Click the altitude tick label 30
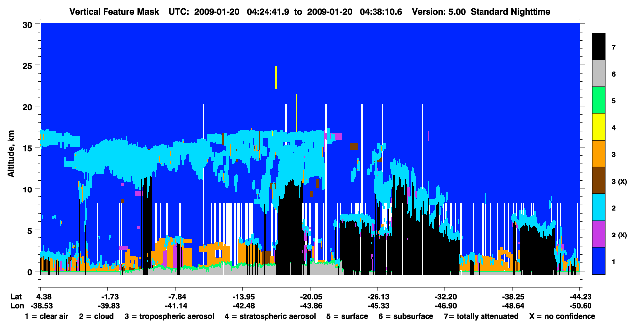Image resolution: width=644 pixels, height=330 pixels. [x=29, y=24]
